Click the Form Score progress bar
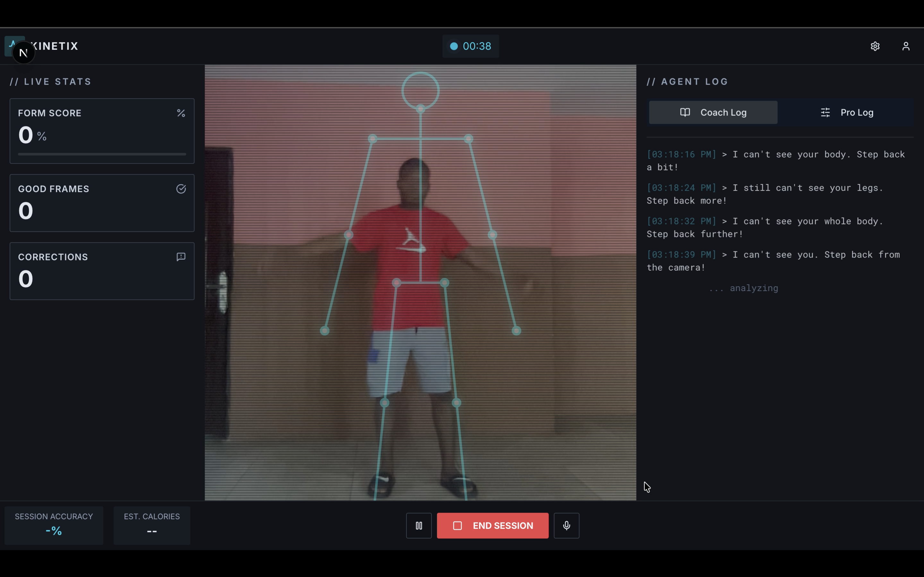Screen dimensions: 924x577 pos(102,154)
